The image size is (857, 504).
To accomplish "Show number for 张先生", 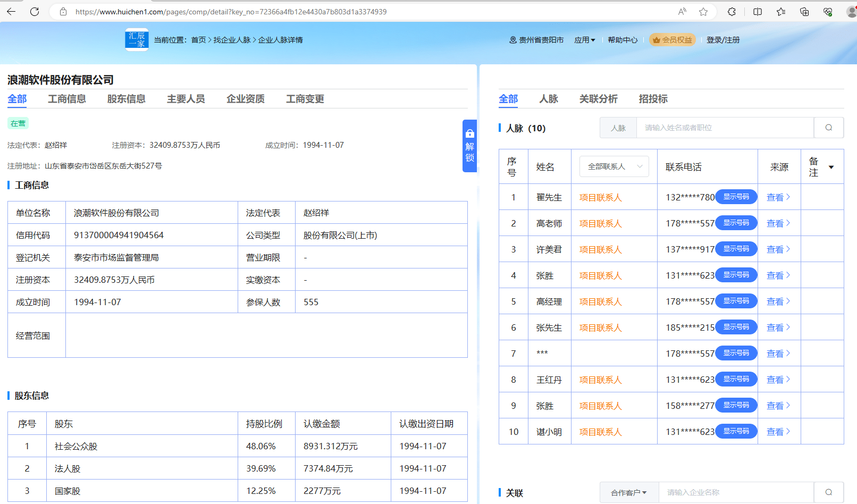I will click(x=736, y=327).
